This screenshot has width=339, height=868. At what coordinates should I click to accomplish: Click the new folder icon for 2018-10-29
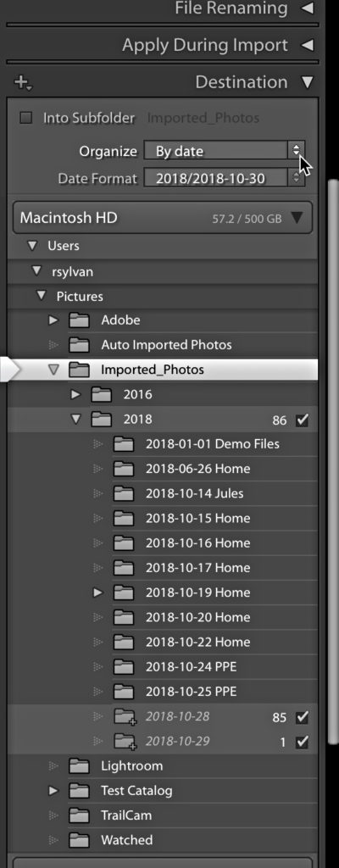125,742
